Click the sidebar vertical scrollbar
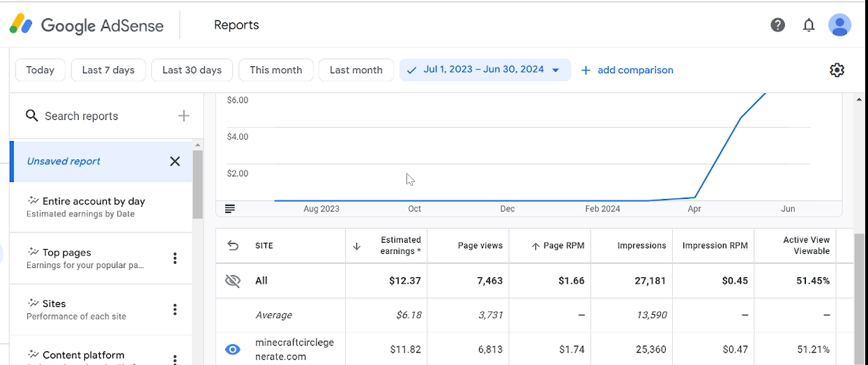This screenshot has height=365, width=868. pos(197,184)
